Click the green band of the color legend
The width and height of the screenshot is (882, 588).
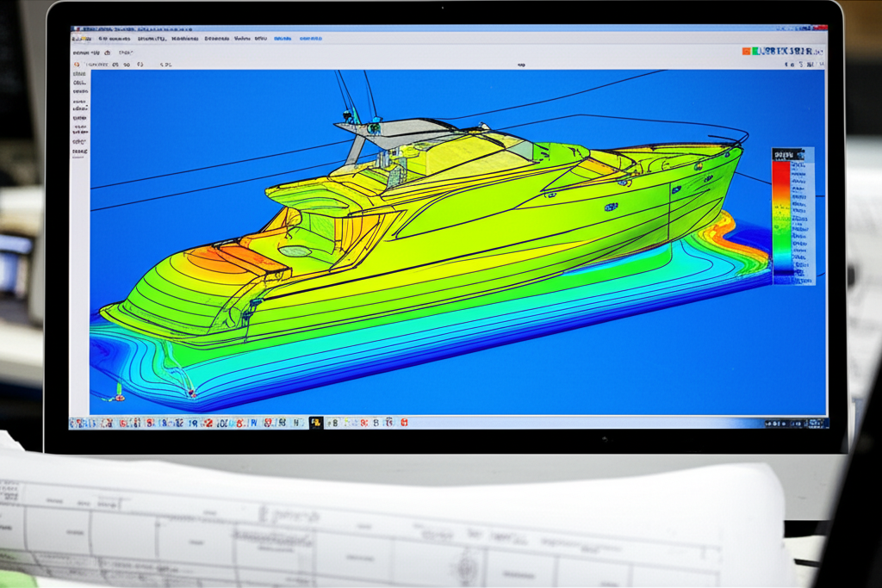781,244
